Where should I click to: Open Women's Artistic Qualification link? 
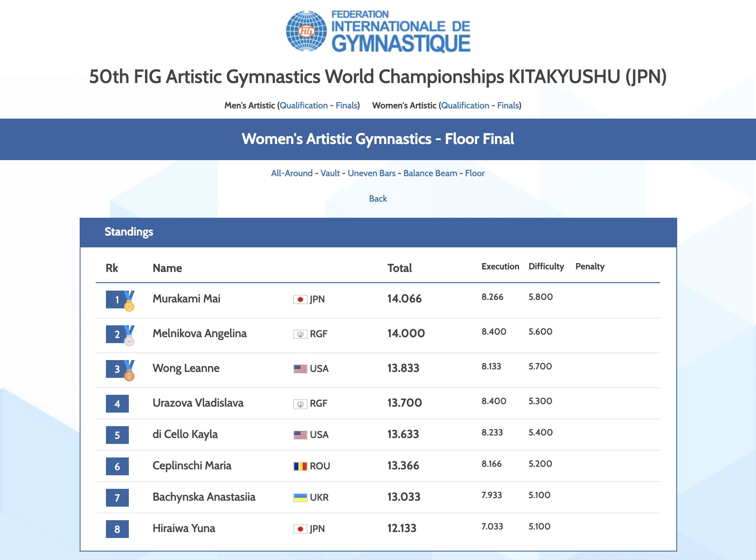465,105
